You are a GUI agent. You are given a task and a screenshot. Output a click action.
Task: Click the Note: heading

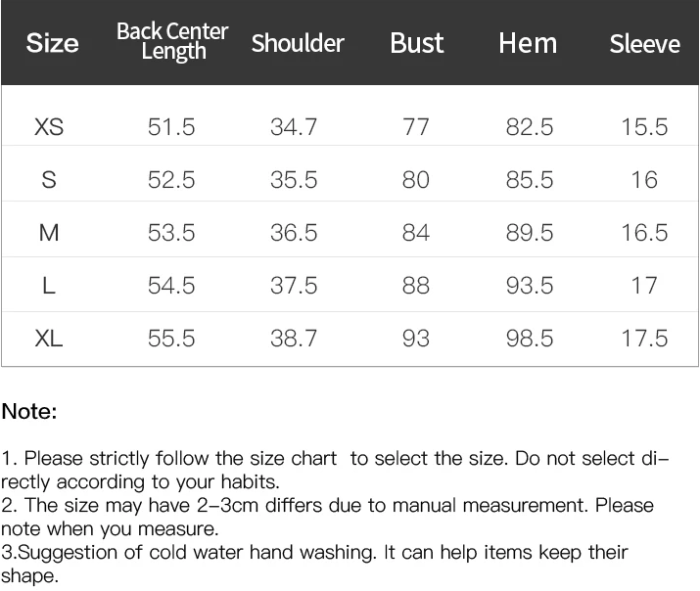pyautogui.click(x=29, y=411)
